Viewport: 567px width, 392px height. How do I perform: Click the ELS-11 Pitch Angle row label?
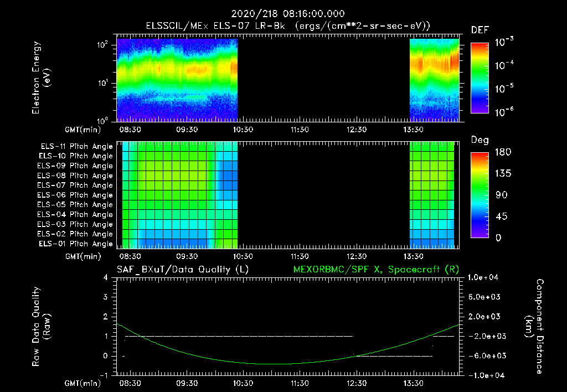click(x=76, y=147)
